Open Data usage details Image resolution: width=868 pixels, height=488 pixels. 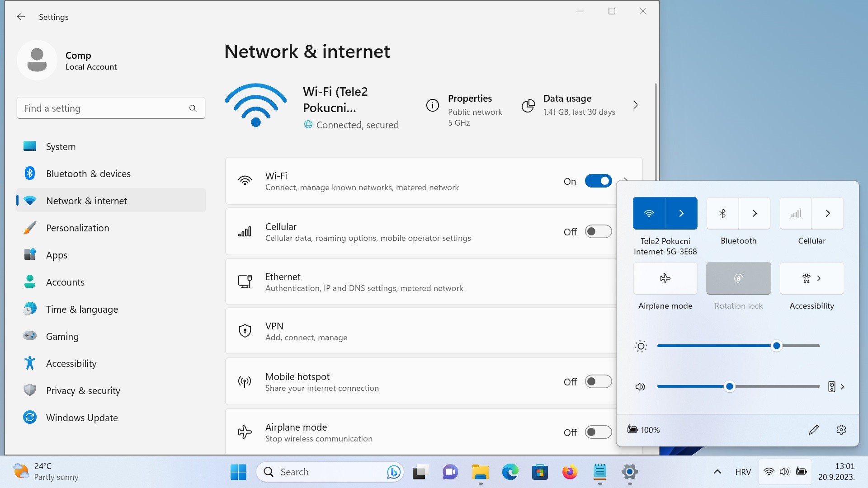(x=568, y=105)
